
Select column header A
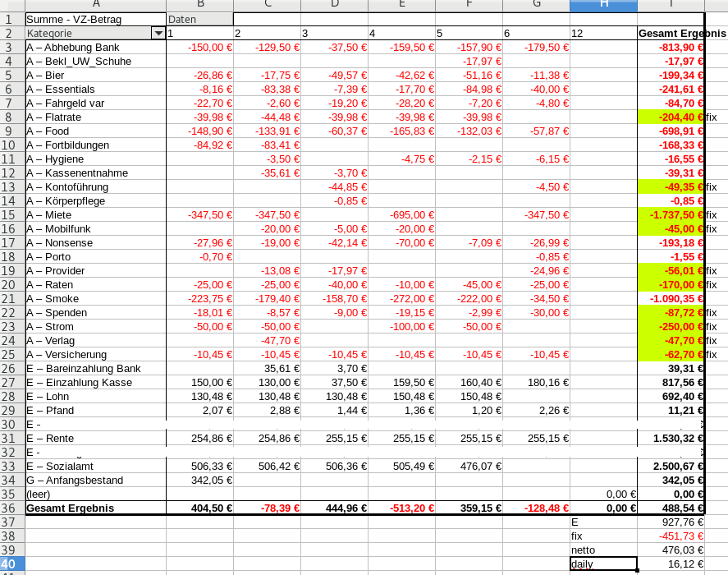[95, 5]
